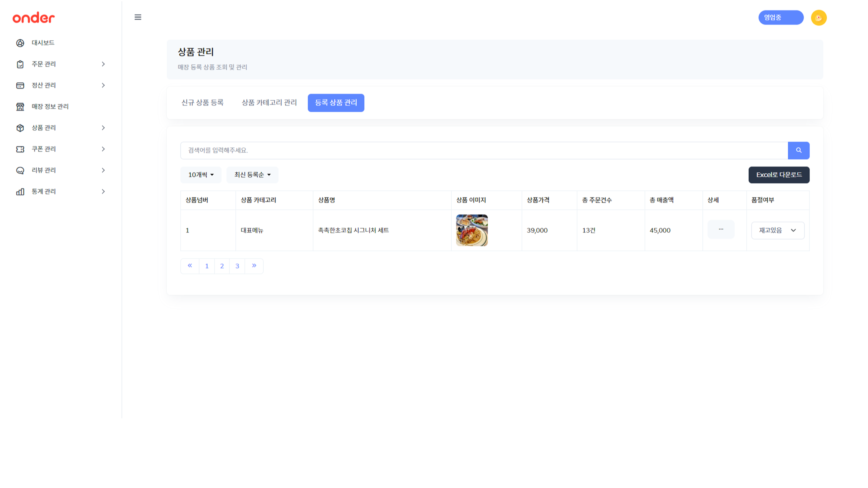868x488 pixels.
Task: Click the review management speech bubble icon
Action: point(20,170)
